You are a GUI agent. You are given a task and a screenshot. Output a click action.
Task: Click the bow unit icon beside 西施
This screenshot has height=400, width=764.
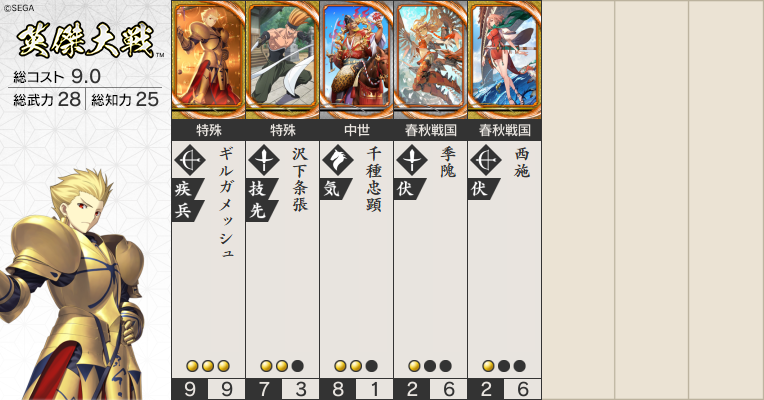[x=486, y=160]
